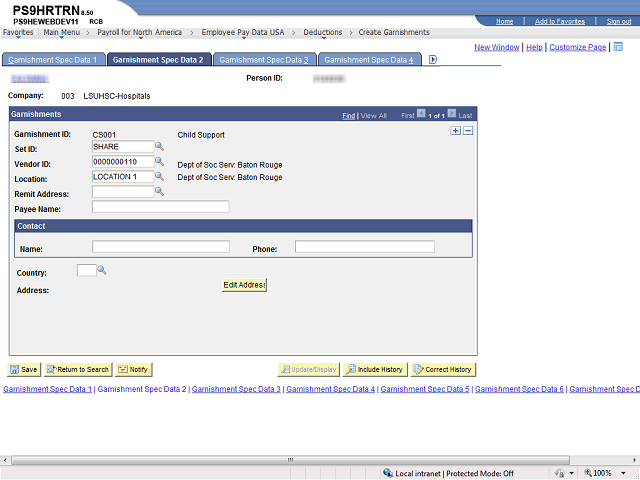The height and width of the screenshot is (480, 640).
Task: Open the Remit Address lookup magnifier
Action: tap(159, 191)
